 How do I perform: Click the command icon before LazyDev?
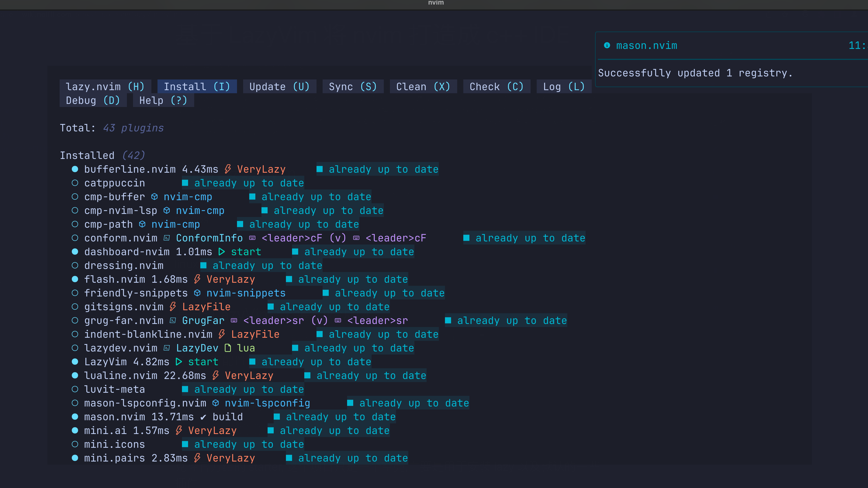click(166, 348)
